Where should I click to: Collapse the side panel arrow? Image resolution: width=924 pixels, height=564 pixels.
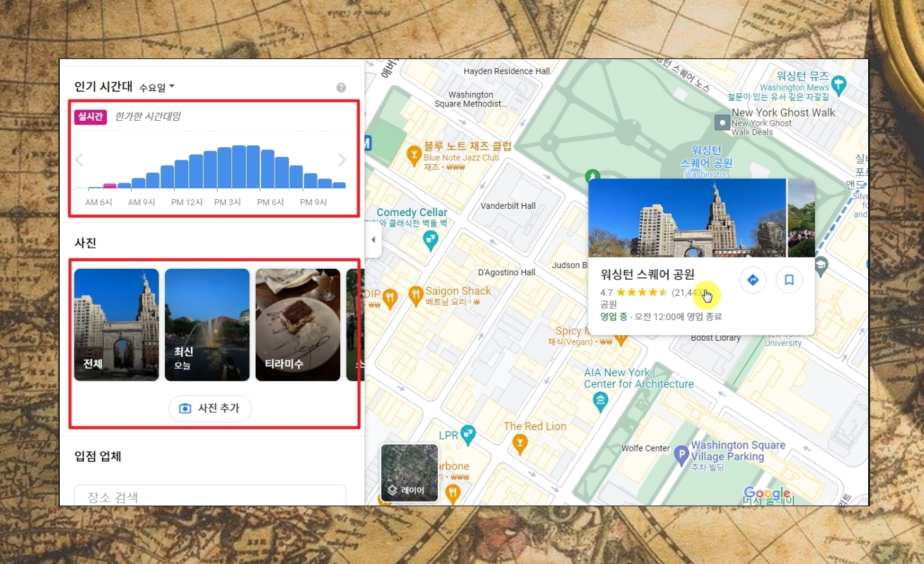click(x=373, y=239)
